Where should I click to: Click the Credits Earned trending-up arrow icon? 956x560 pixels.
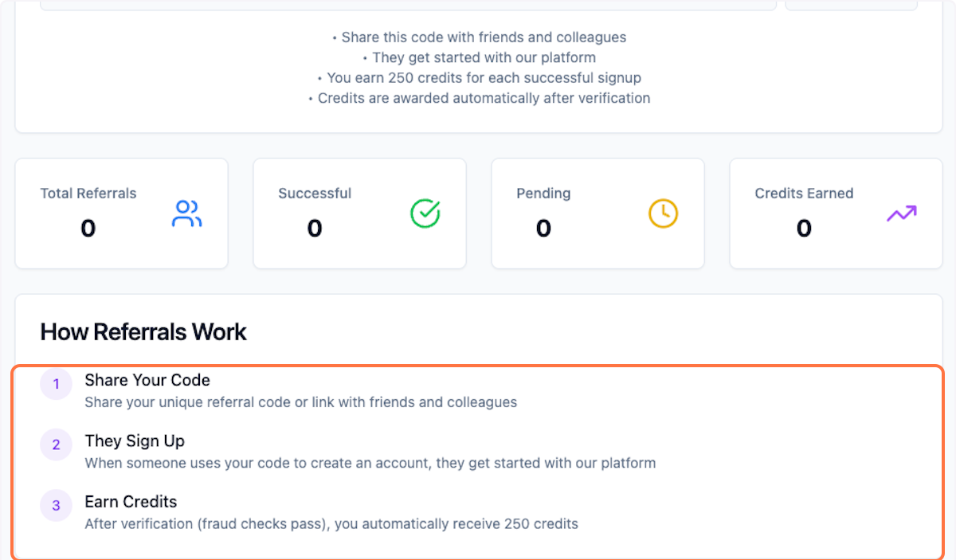(901, 213)
